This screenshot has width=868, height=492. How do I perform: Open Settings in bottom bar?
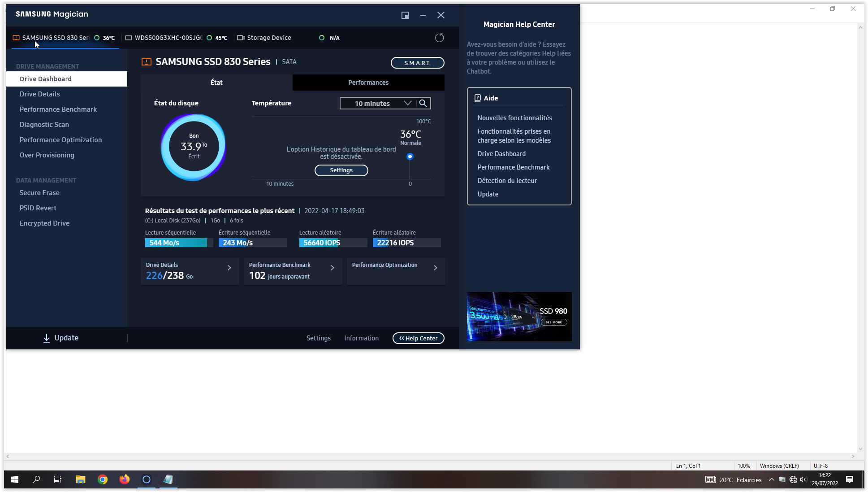pos(319,338)
